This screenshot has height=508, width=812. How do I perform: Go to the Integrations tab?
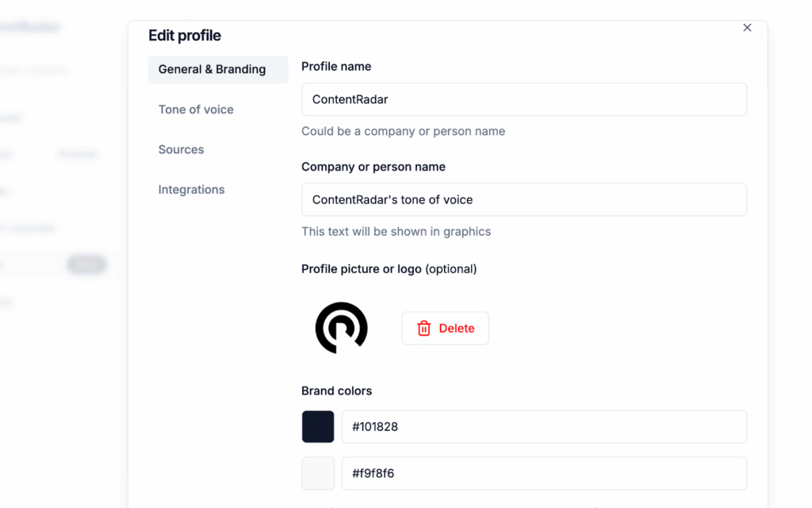(191, 190)
